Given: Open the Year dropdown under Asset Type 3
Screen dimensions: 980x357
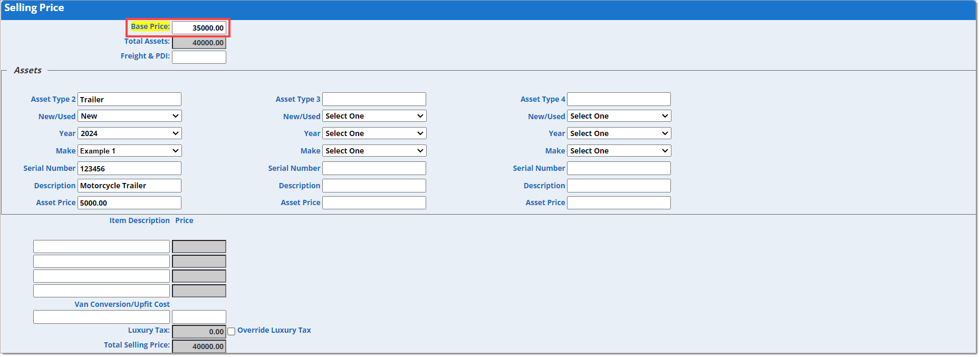Looking at the screenshot, I should (374, 133).
